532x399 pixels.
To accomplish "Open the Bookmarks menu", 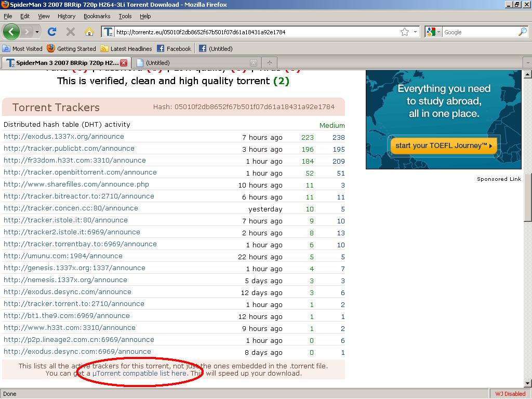I will tap(97, 16).
